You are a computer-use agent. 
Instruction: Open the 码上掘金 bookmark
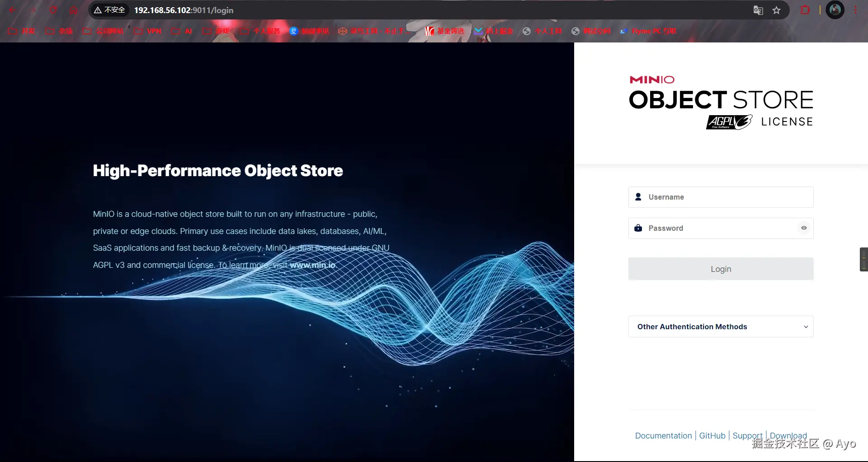[494, 31]
